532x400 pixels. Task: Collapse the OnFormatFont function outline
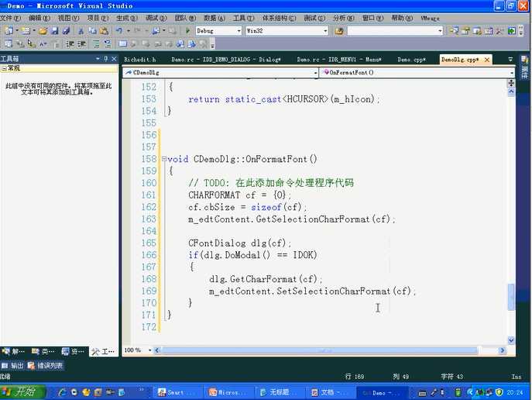coord(164,159)
